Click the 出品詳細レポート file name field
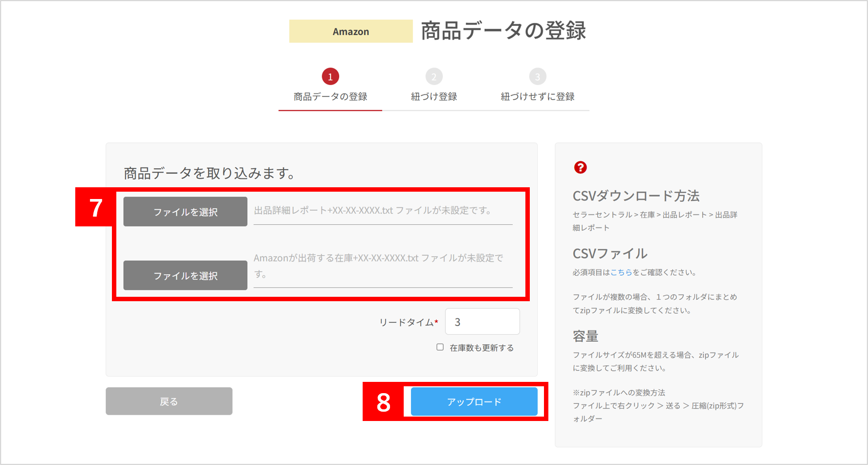The width and height of the screenshot is (868, 465). click(x=382, y=211)
